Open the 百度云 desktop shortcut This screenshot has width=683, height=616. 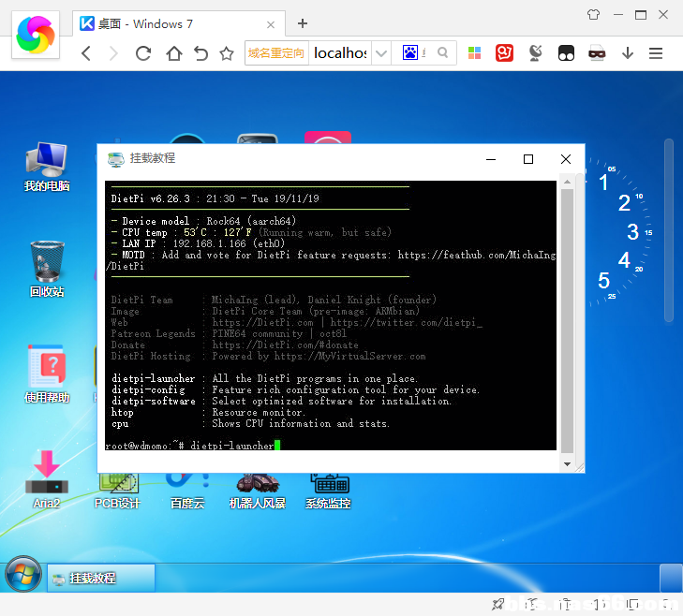[x=187, y=491]
